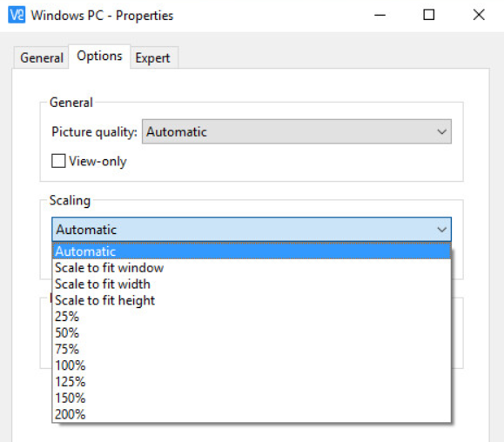Maximize the Properties window
This screenshot has width=504, height=442.
pos(429,15)
